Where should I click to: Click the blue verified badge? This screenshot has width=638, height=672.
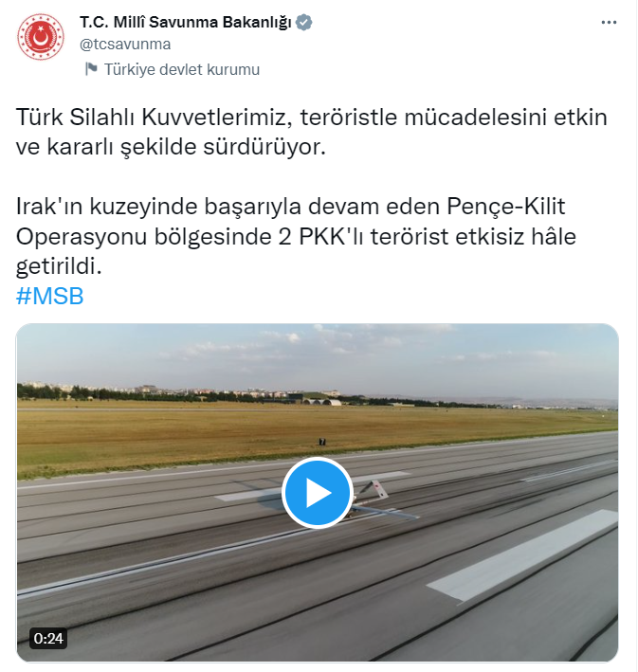[x=304, y=23]
